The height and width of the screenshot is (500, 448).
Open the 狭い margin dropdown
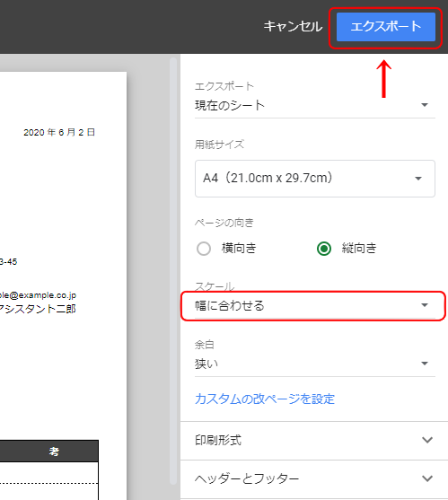pos(315,364)
